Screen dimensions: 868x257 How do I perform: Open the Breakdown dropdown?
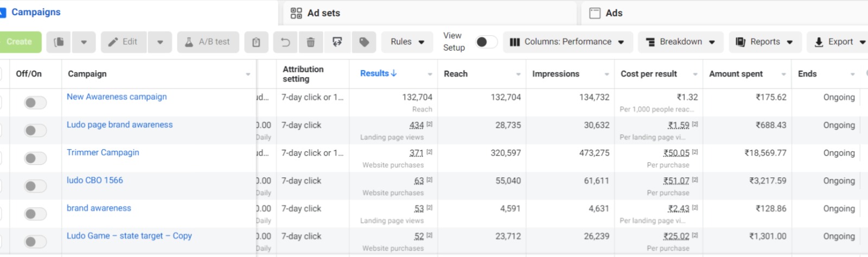[680, 42]
